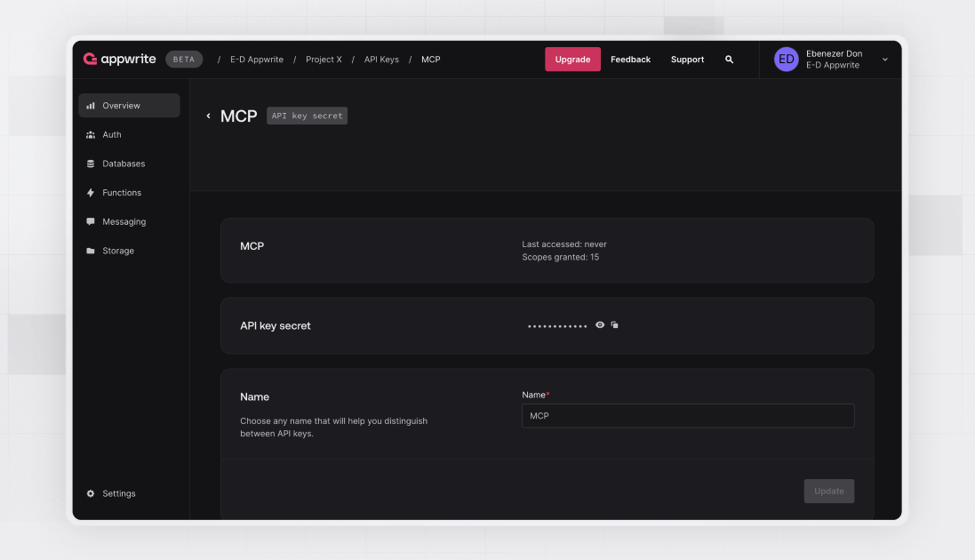Image resolution: width=975 pixels, height=560 pixels.
Task: Open search with the magnifier icon
Action: (729, 59)
